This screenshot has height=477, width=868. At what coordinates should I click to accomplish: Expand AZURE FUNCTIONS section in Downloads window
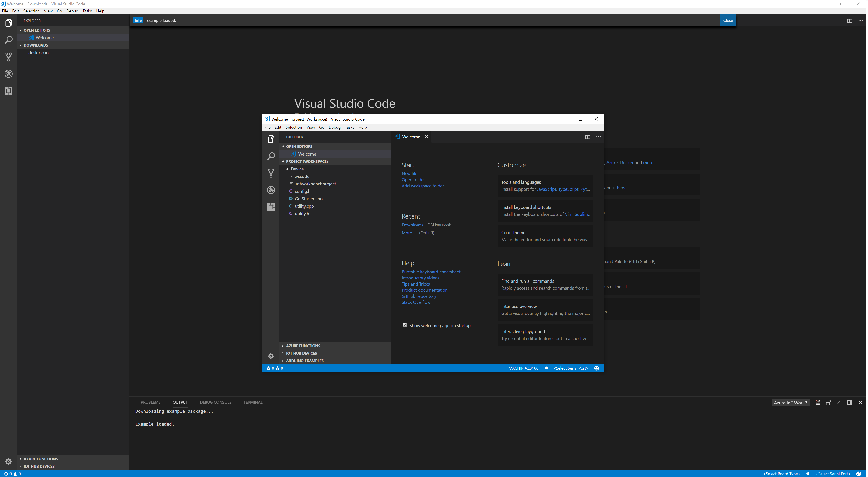pos(73,459)
